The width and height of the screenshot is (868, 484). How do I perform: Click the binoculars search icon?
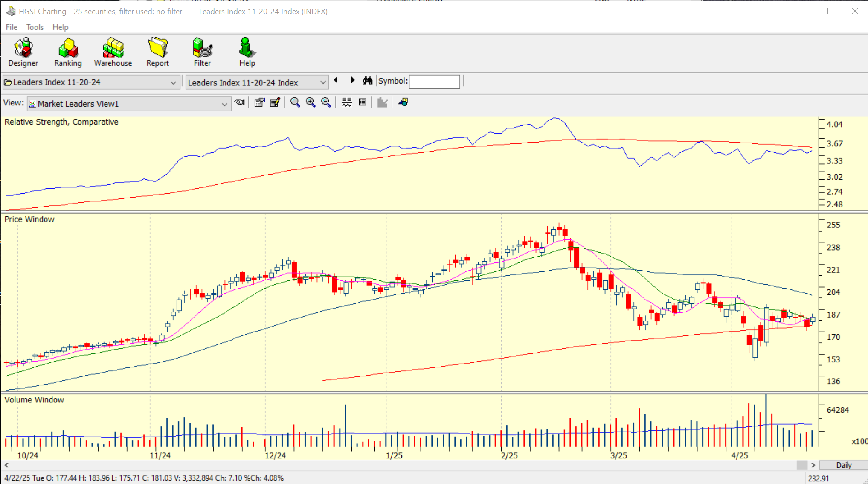point(367,80)
